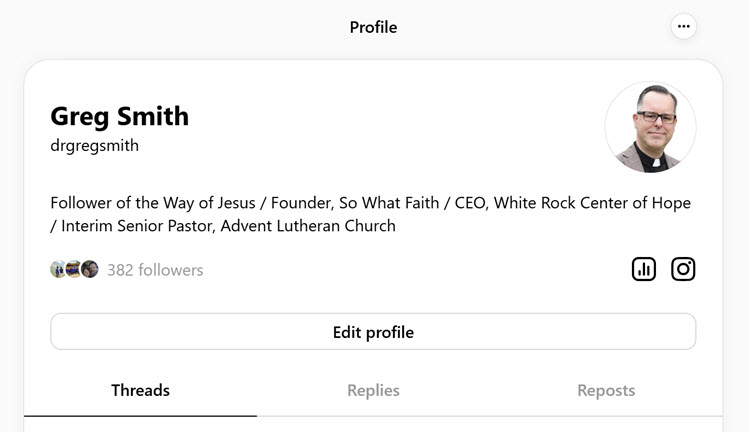Open the profile insights chart icon

click(644, 269)
